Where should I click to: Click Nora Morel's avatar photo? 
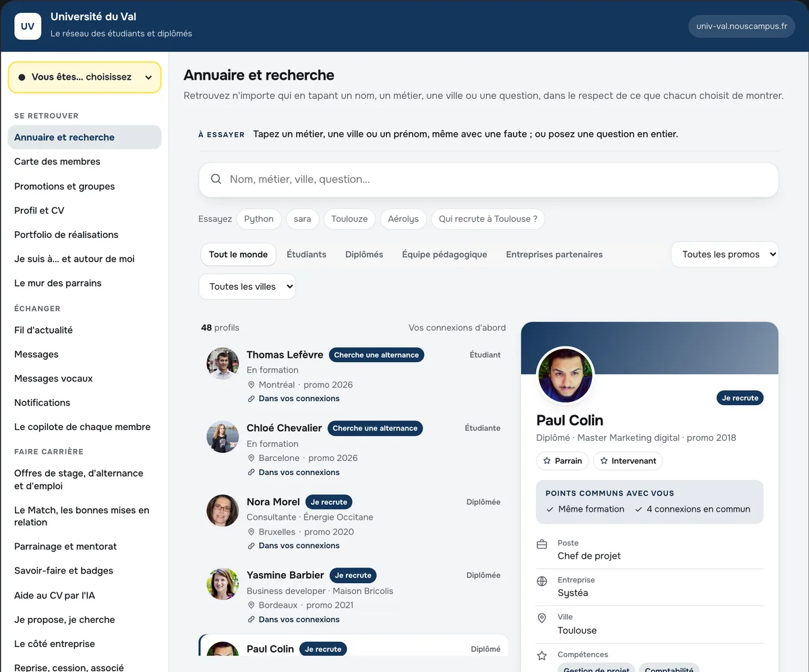click(x=222, y=511)
